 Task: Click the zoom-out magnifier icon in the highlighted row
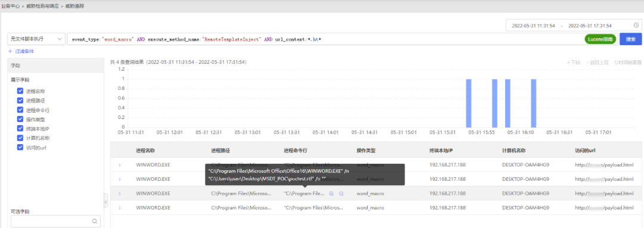(x=341, y=193)
